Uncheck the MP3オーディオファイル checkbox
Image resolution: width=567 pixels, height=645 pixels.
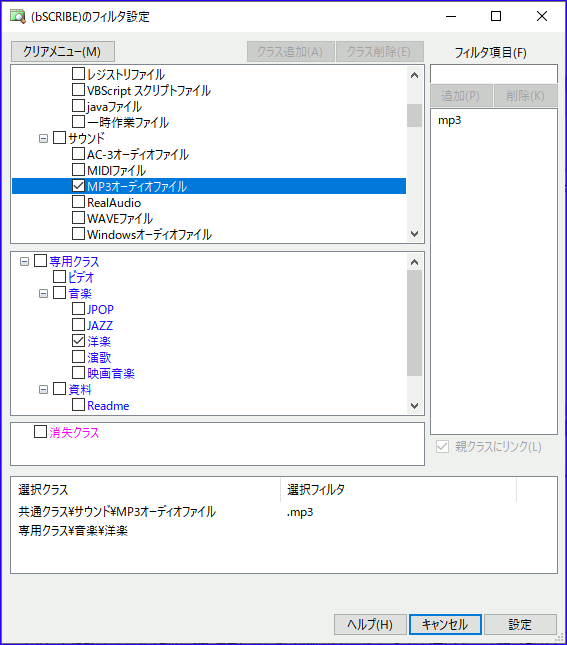[x=78, y=186]
